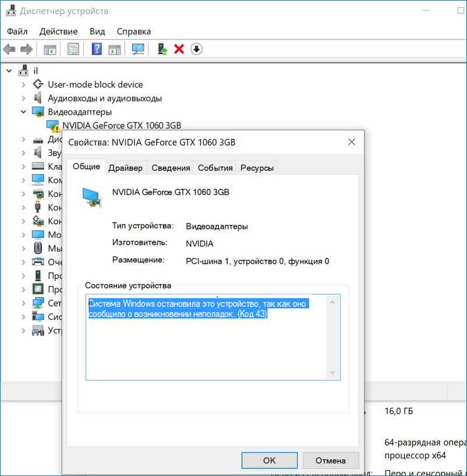
Task: Click the print queues printer icon
Action: [38, 262]
